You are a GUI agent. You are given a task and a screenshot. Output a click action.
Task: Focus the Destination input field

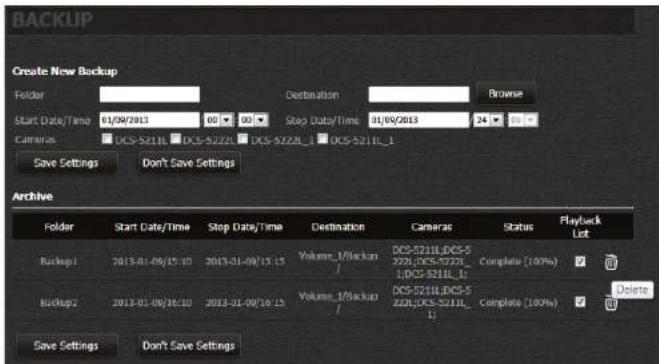pyautogui.click(x=419, y=95)
